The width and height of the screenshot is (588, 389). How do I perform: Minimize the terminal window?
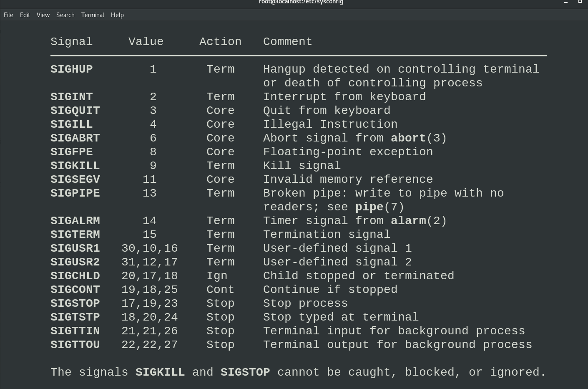(566, 2)
